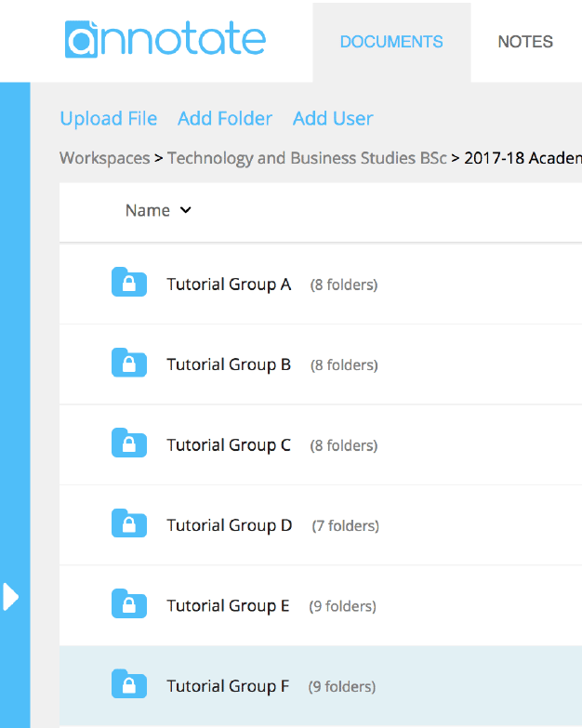
Task: Select the highlighted Tutorial Group F row
Action: pos(321,686)
